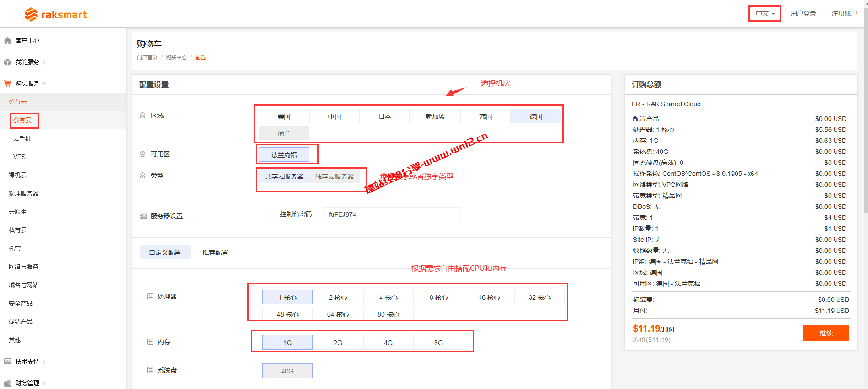Viewport: 868px width, 389px height.
Task: Click the 控制台密码 input field
Action: 392,214
